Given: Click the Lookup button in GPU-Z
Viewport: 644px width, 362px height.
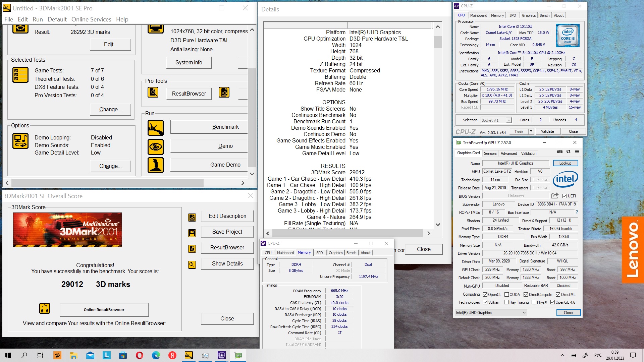Looking at the screenshot, I should tap(565, 163).
